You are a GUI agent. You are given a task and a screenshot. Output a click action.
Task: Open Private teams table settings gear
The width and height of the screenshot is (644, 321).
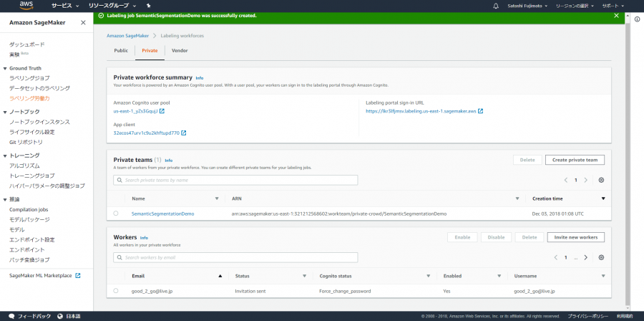601,180
